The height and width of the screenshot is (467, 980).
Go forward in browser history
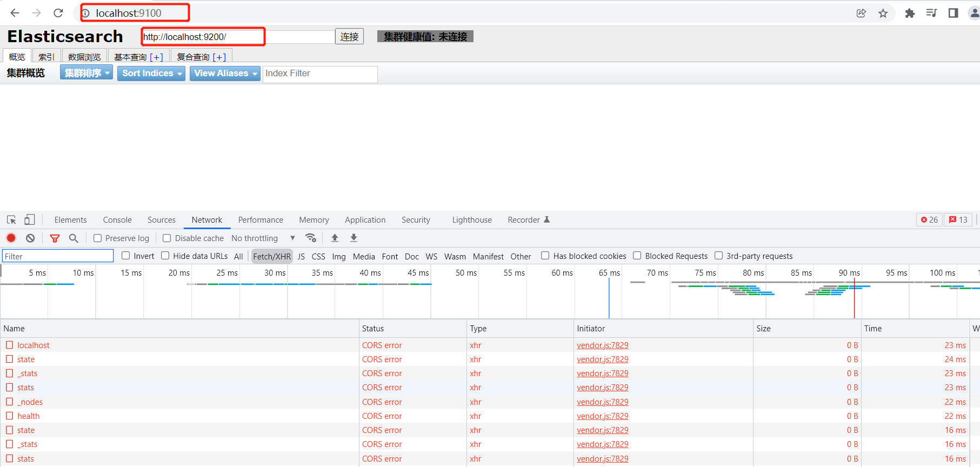point(36,13)
